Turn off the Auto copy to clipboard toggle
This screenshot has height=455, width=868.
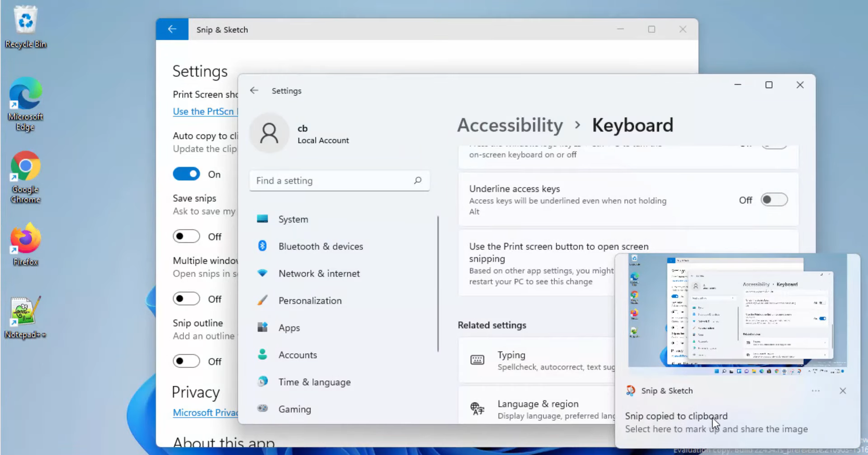186,174
